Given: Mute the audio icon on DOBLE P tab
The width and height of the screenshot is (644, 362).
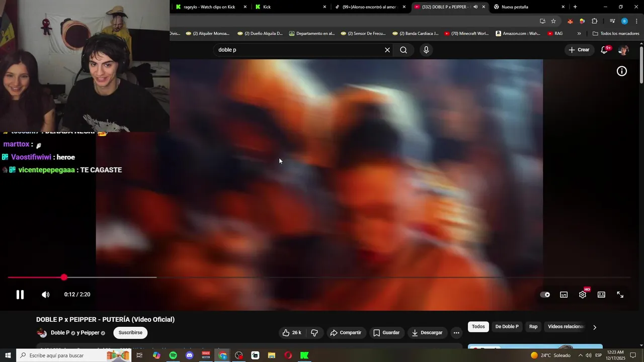Looking at the screenshot, I should click(475, 7).
